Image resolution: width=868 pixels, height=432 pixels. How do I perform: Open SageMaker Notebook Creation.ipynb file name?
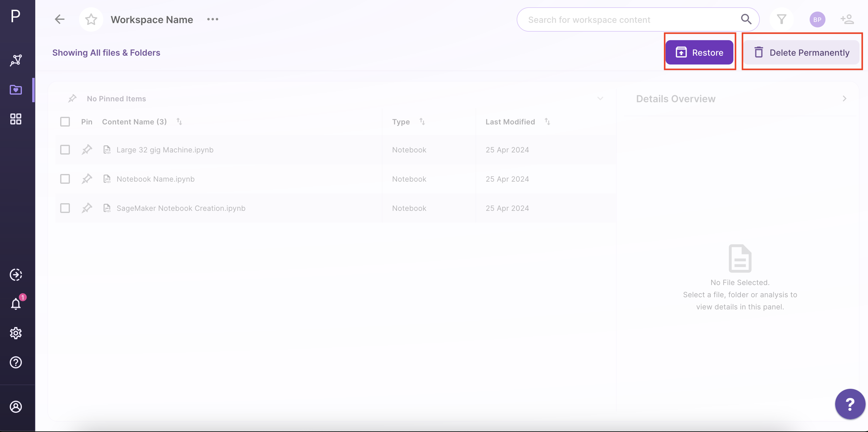[x=181, y=208]
